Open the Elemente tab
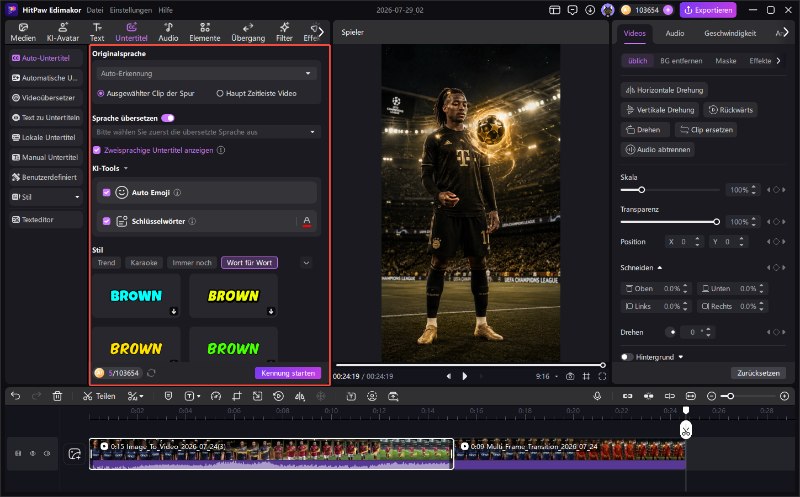Viewport: 800px width, 497px height. pyautogui.click(x=205, y=32)
